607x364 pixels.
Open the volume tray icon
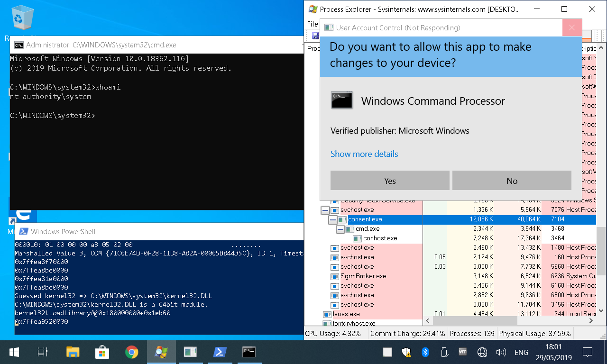501,352
